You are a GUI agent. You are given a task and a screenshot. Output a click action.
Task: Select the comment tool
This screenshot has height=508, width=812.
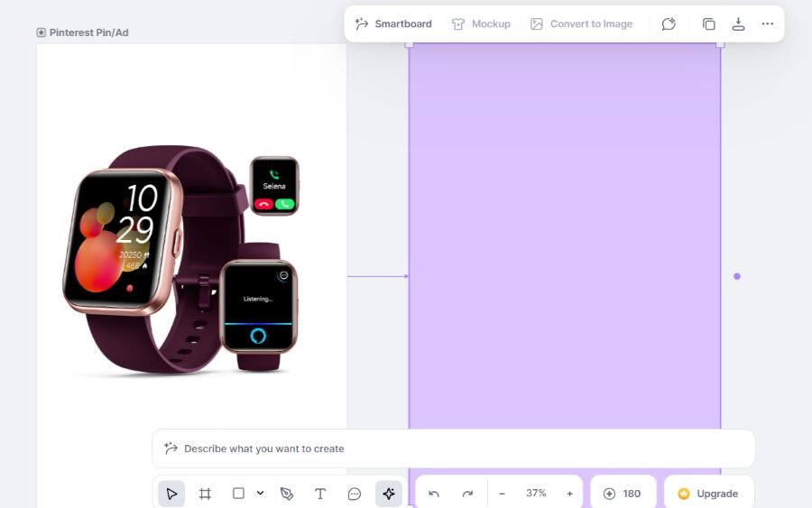355,494
